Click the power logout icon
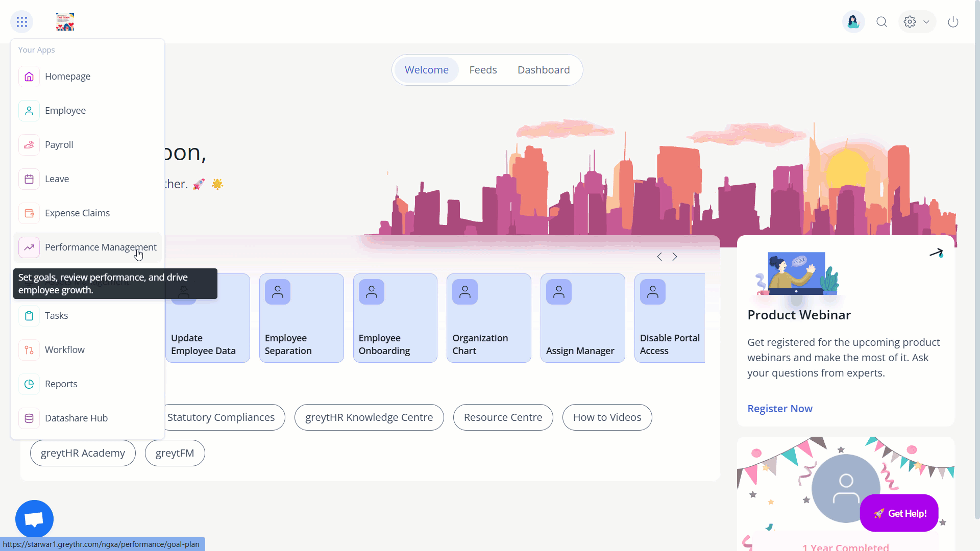 (x=953, y=22)
